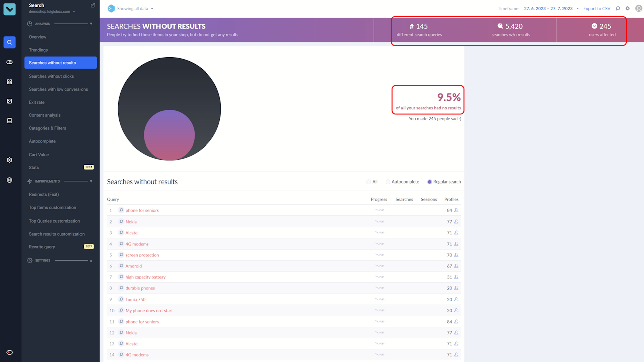The image size is (644, 362).
Task: Open the four-squares grid icon in rail
Action: 9,82
